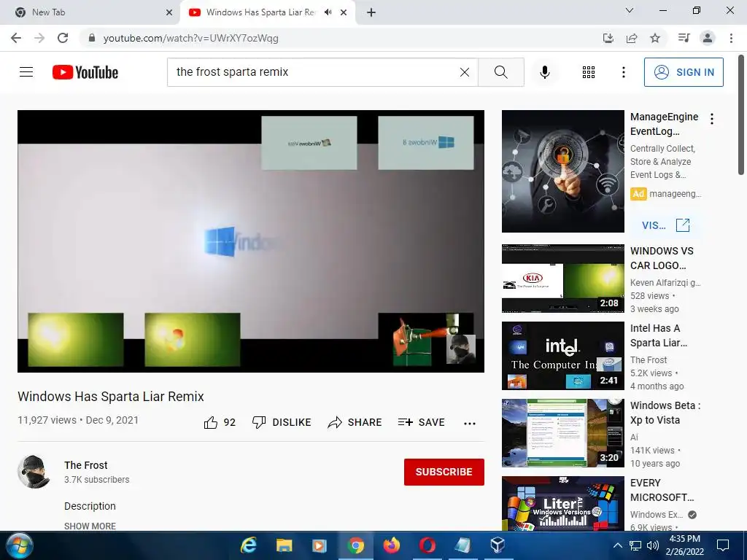The image size is (747, 560).
Task: Save video to a playlist
Action: click(421, 422)
